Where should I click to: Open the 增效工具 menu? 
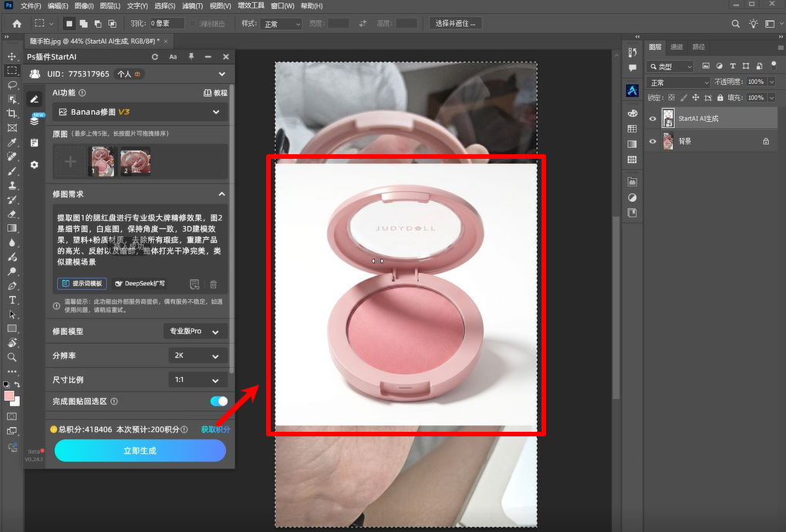click(251, 6)
